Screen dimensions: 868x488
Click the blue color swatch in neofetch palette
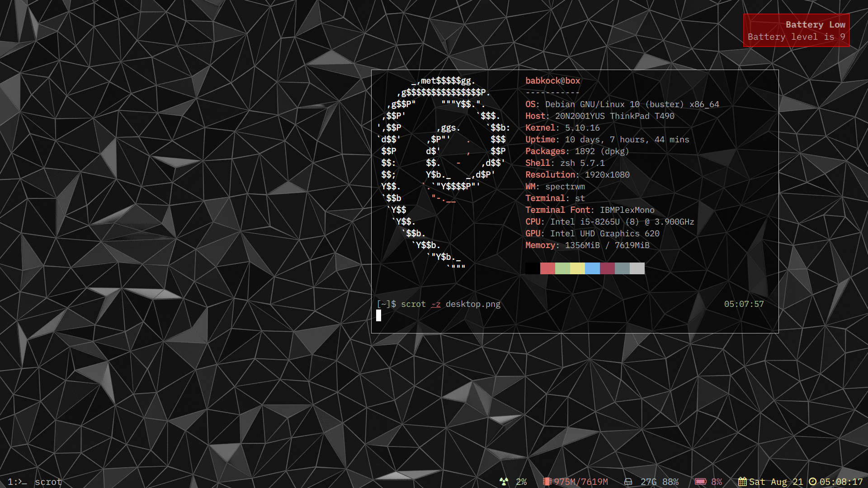(592, 268)
